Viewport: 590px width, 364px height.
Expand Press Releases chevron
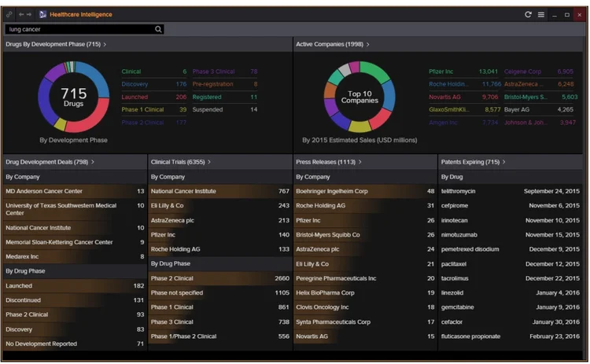tap(360, 162)
